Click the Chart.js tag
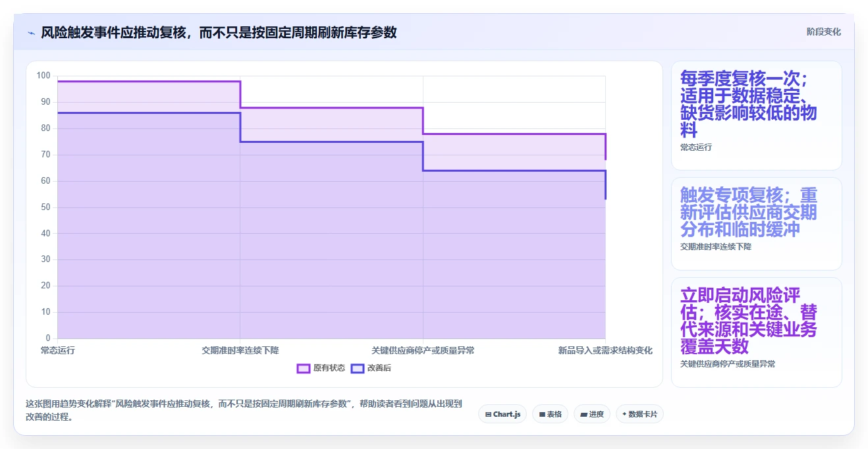This screenshot has width=868, height=449. (502, 414)
